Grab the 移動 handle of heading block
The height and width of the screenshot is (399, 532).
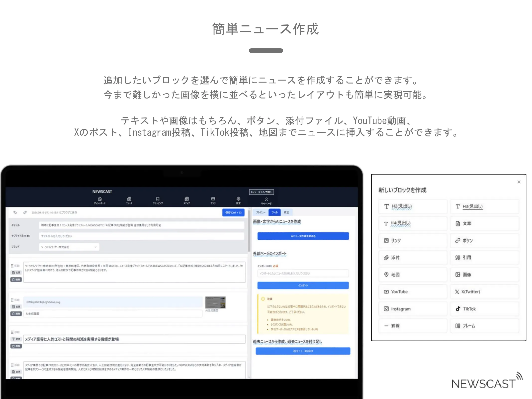point(15,332)
